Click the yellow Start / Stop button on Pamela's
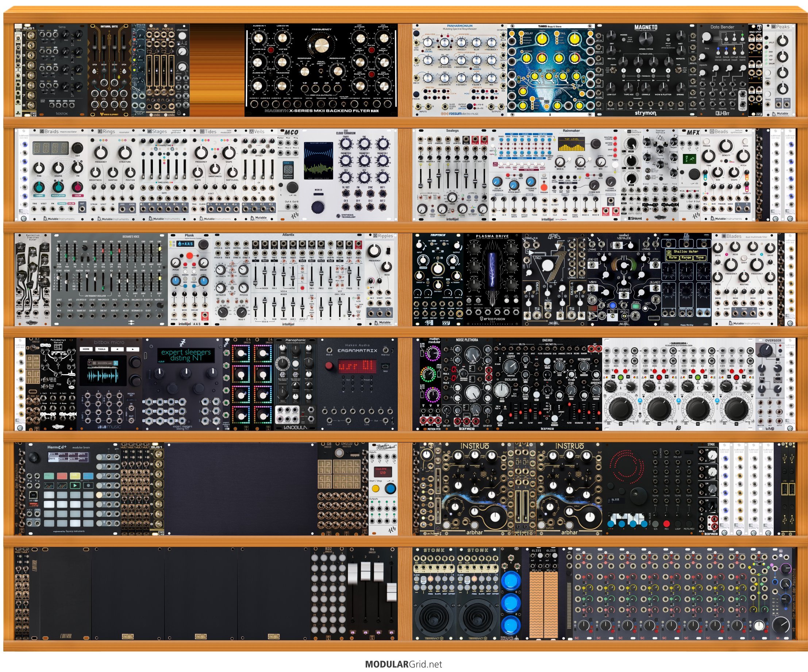This screenshot has height=672, width=808. (376, 488)
